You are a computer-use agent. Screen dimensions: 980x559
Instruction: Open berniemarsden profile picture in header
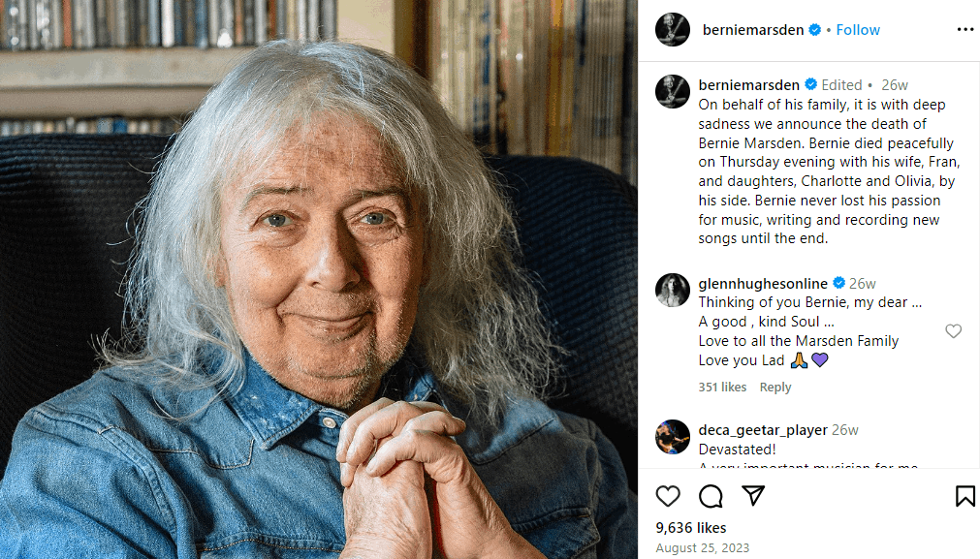coord(672,30)
